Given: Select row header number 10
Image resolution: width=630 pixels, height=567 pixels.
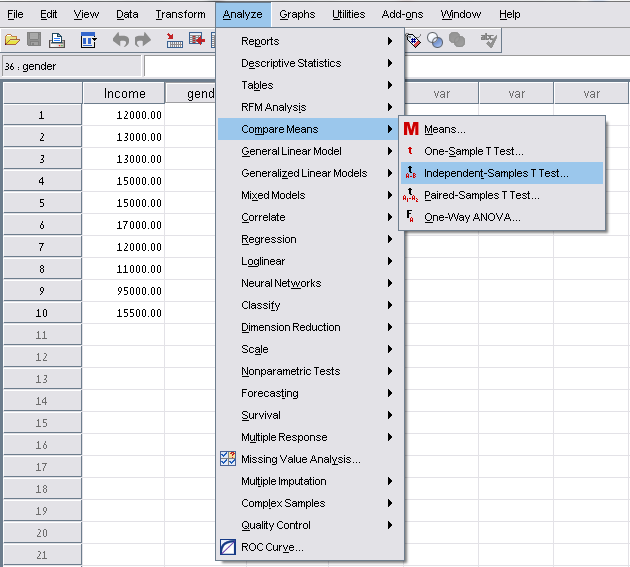Looking at the screenshot, I should click(42, 313).
